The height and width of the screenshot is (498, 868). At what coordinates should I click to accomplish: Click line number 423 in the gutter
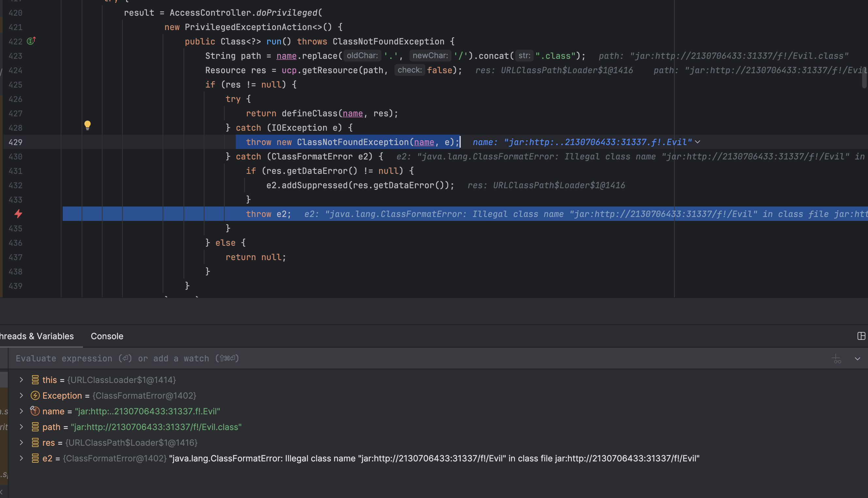(x=15, y=56)
